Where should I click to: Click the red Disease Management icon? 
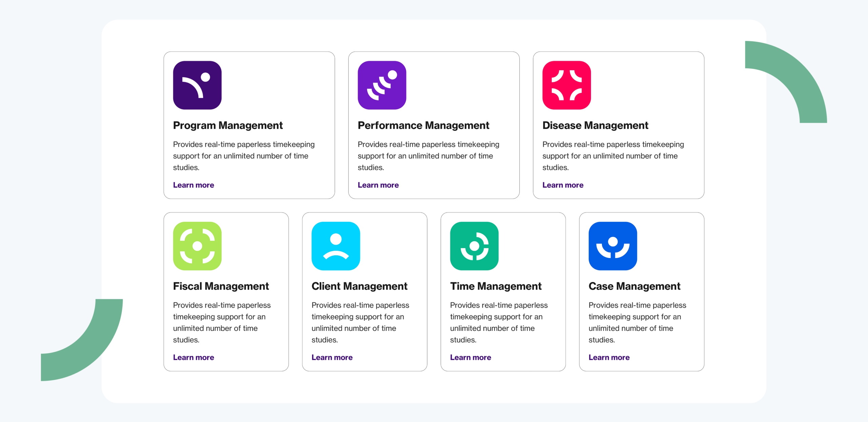567,85
